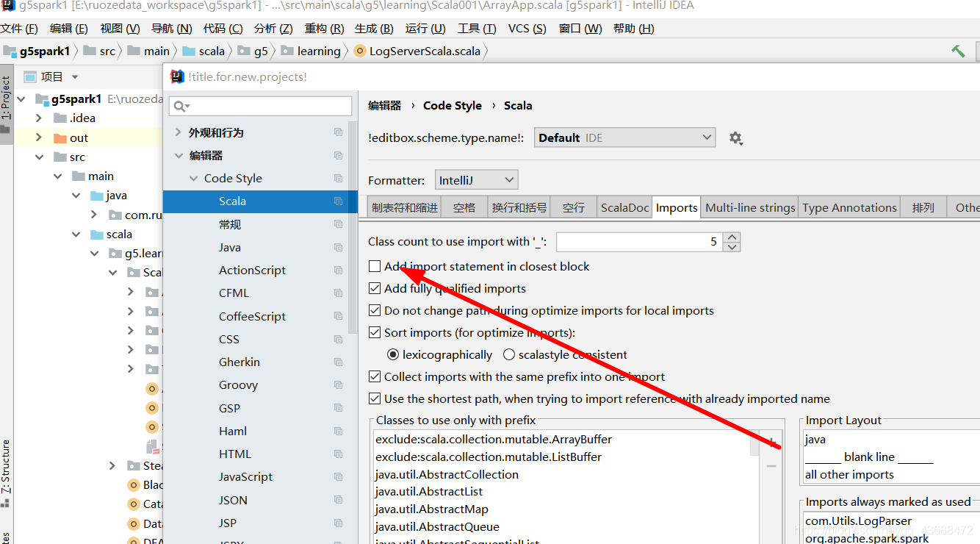Click the IntelliJ IDEA icon in dialog title
The width and height of the screenshot is (980, 544).
click(x=177, y=76)
